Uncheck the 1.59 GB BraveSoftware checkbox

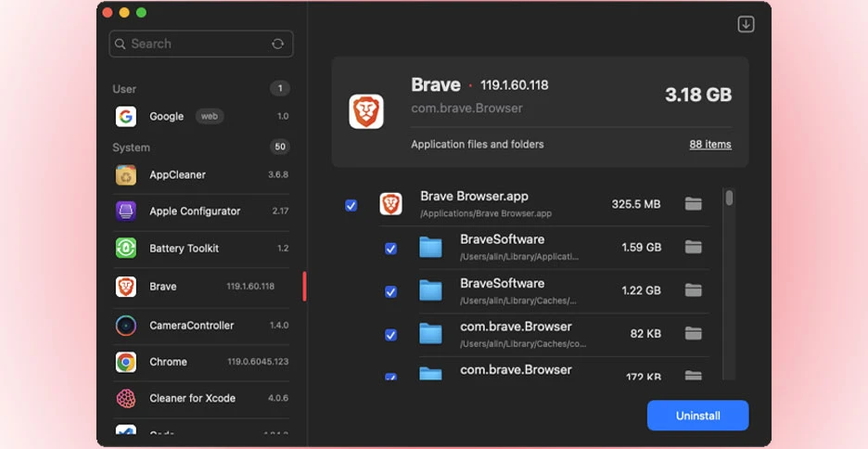pos(390,249)
